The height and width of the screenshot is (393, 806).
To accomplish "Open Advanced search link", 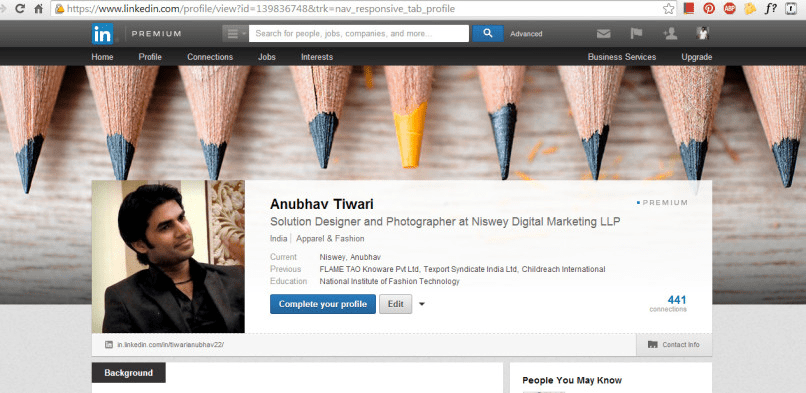I will point(526,34).
